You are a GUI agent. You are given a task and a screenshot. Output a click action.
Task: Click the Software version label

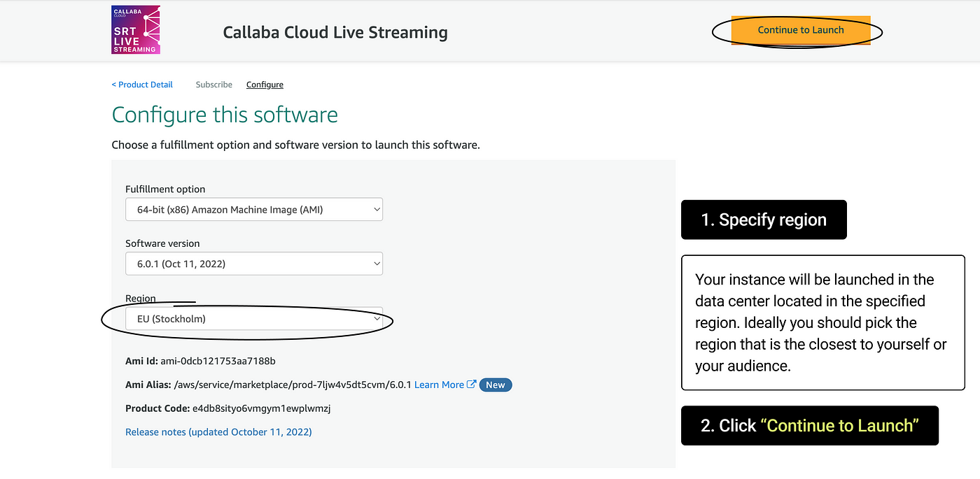tap(162, 243)
